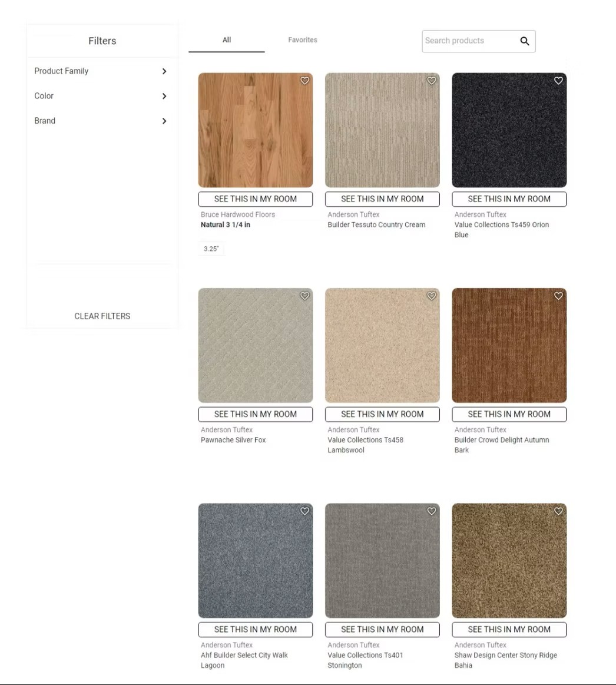Open the Autumn Bark carpet swatch image
Screen dimensions: 616x685
[x=509, y=345]
